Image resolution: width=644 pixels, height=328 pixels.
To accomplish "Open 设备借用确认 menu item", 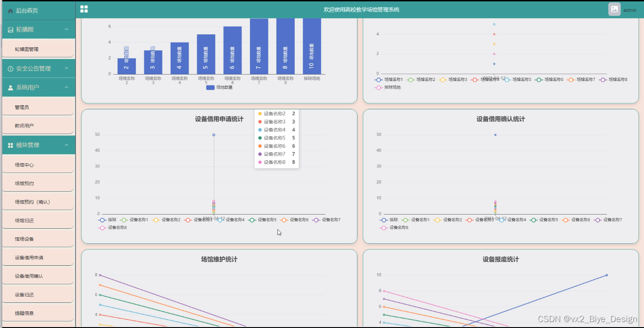I will 38,276.
